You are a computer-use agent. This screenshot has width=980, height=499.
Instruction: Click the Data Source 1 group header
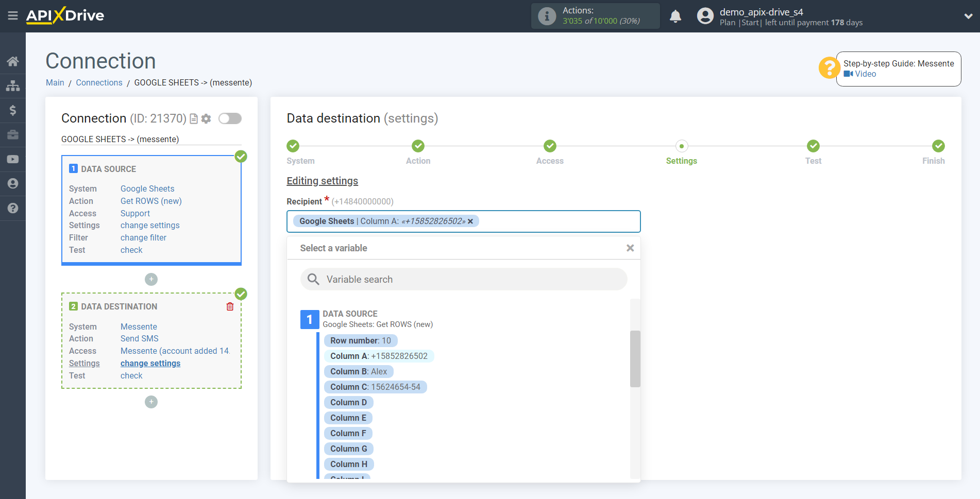[x=366, y=319]
